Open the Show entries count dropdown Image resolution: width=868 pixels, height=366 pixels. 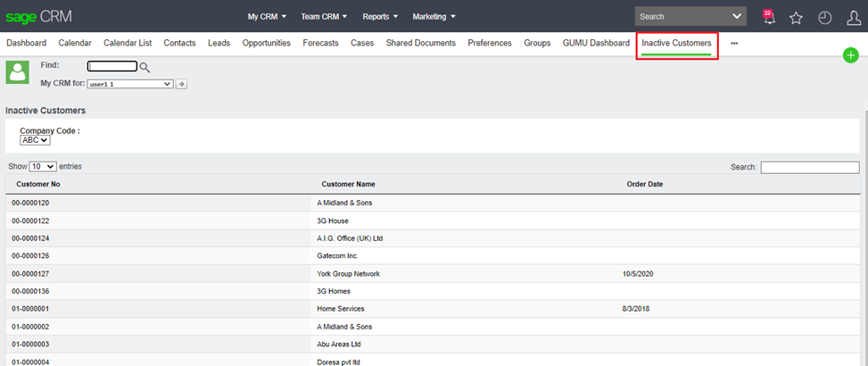[x=43, y=167]
